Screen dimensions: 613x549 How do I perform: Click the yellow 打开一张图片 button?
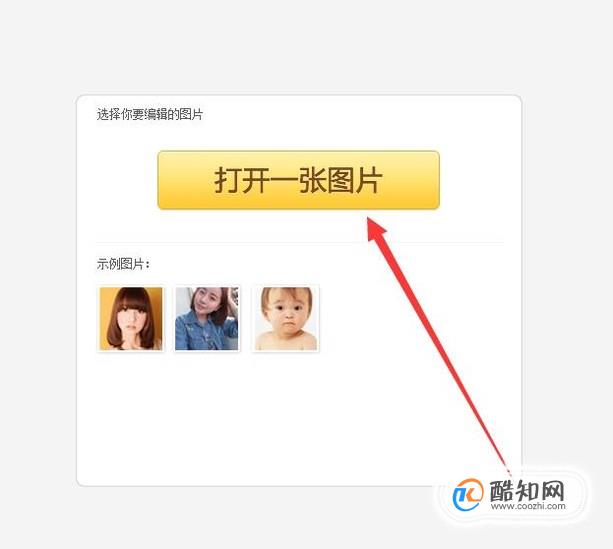299,180
